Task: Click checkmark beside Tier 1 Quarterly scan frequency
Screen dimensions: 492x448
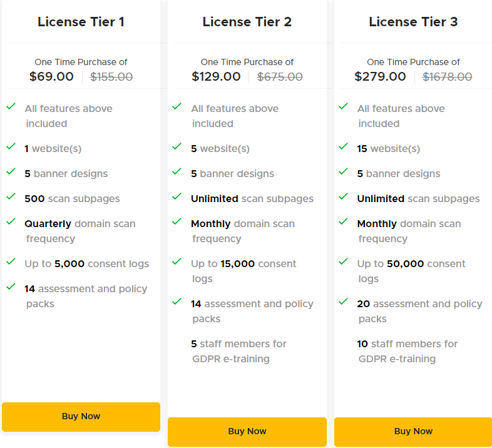Action: [11, 221]
